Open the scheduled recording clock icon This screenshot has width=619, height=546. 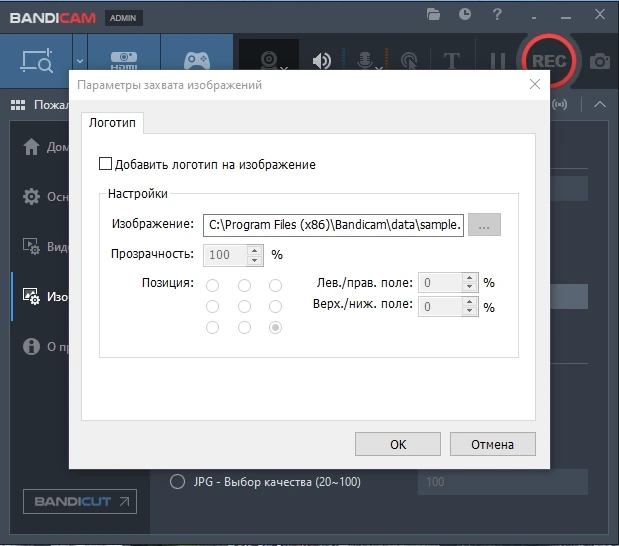(465, 15)
